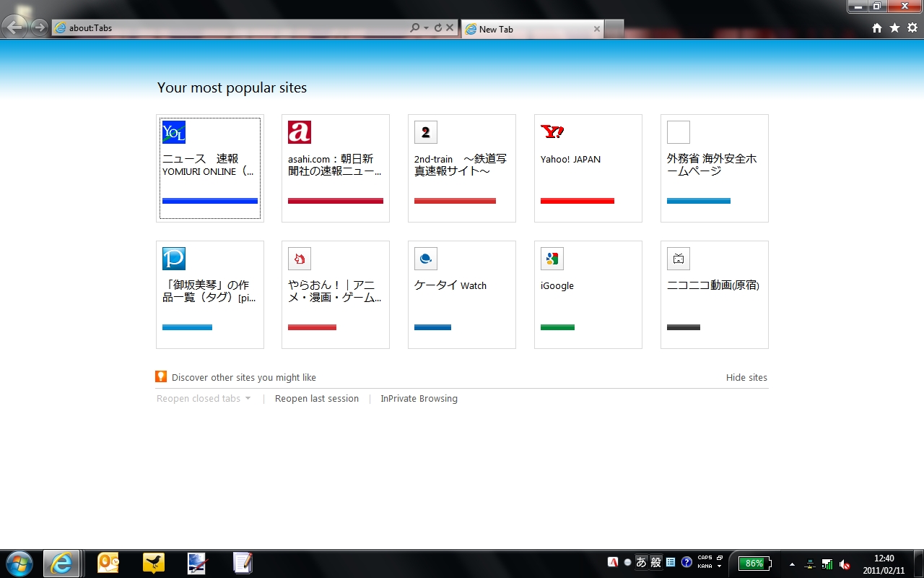Go to the home page via house icon

click(x=877, y=28)
